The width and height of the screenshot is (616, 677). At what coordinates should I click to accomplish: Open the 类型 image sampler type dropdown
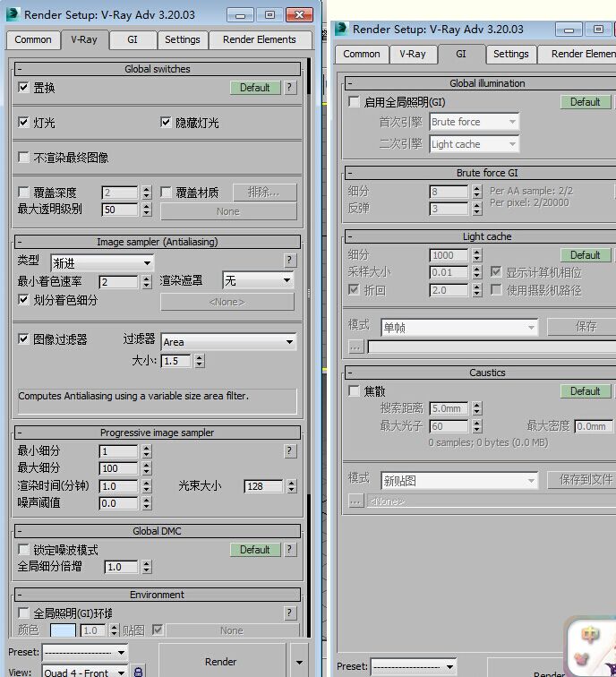pos(102,262)
